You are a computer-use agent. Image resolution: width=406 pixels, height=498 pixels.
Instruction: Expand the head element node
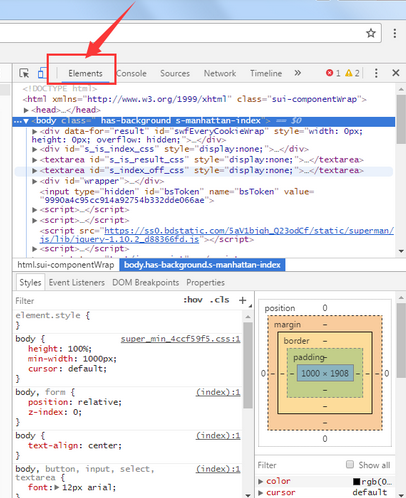pyautogui.click(x=26, y=110)
